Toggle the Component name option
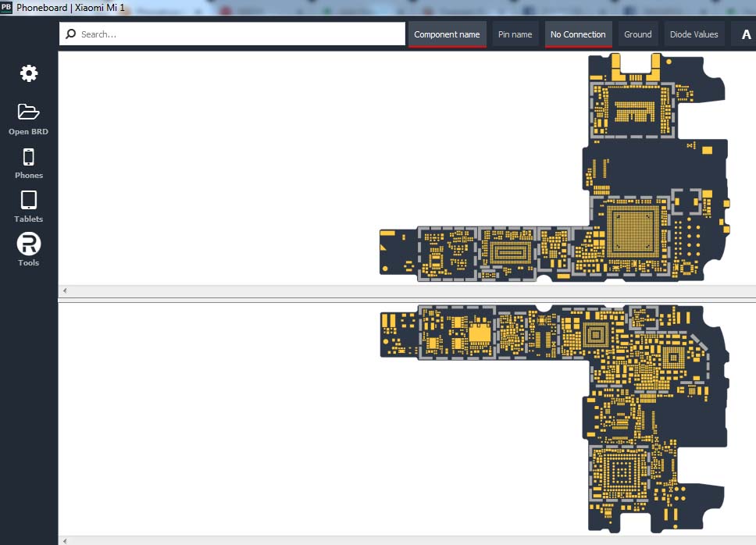This screenshot has width=756, height=545. tap(447, 34)
